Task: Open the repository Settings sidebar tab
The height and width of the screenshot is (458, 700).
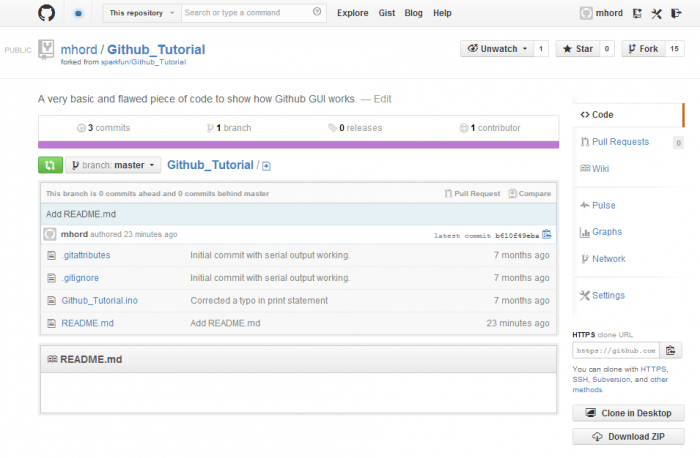Action: pos(602,296)
